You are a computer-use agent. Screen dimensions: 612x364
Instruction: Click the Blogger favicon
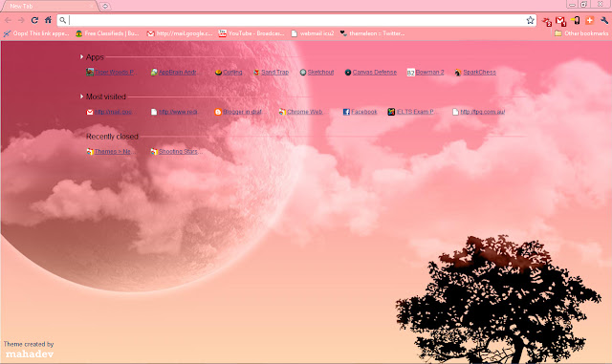218,112
